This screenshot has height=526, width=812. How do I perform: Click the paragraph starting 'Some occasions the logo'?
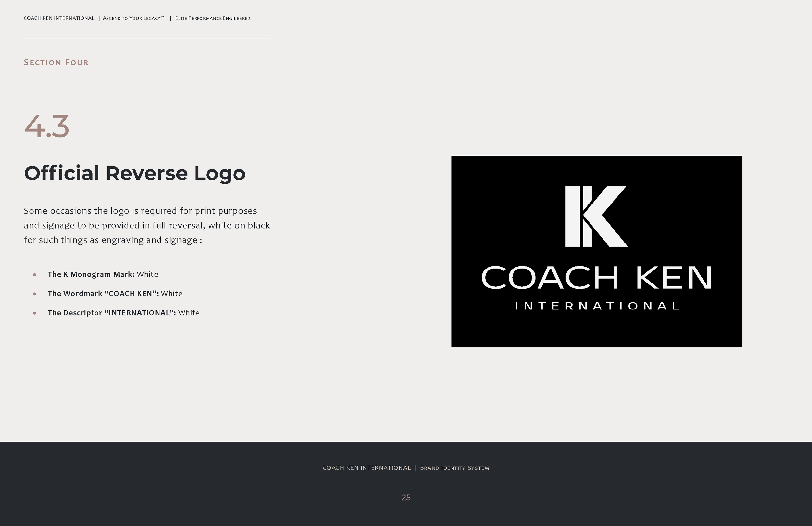tap(147, 225)
